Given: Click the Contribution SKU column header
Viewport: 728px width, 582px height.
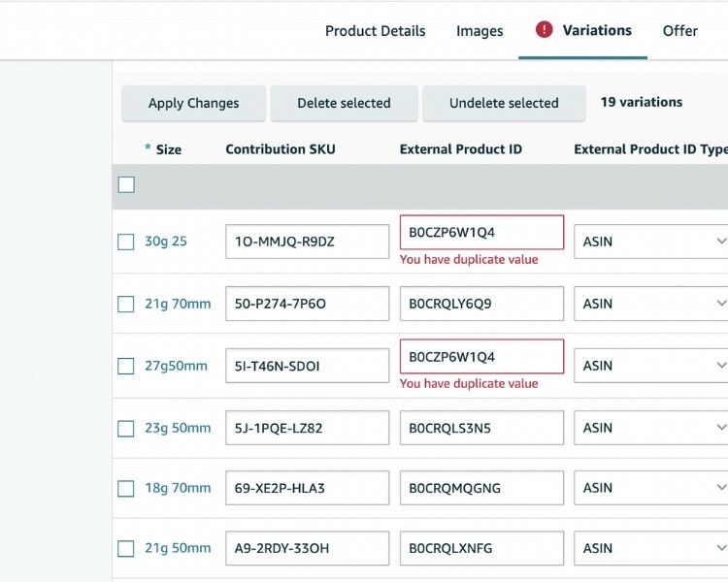Looking at the screenshot, I should pos(281,149).
